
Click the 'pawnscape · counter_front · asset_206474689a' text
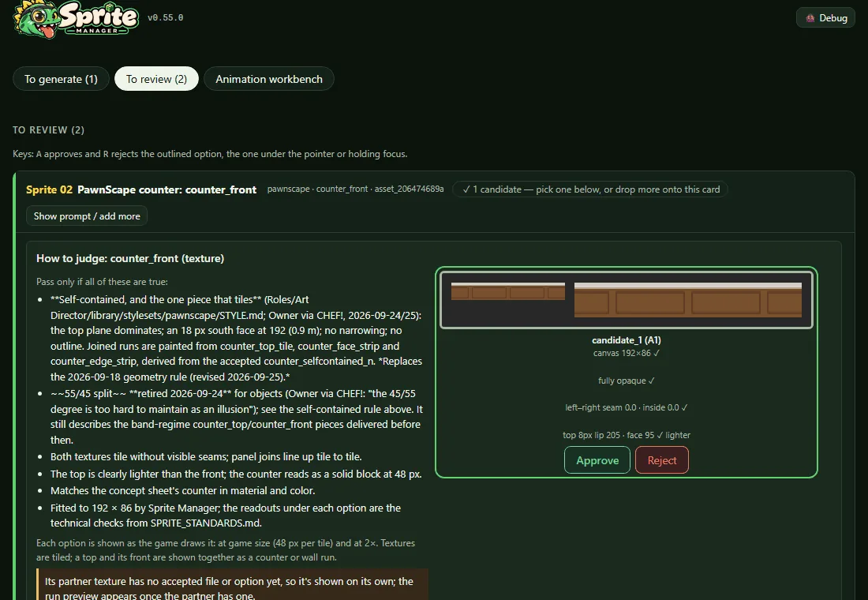click(x=355, y=189)
